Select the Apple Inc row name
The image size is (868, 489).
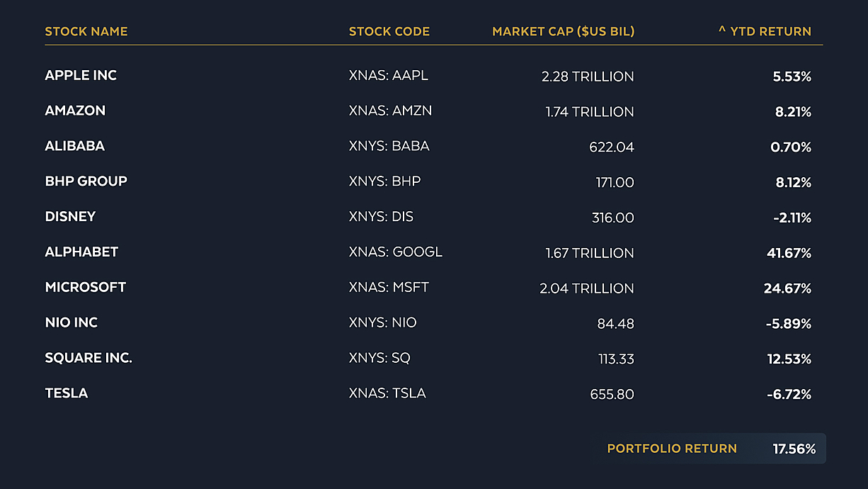[81, 75]
